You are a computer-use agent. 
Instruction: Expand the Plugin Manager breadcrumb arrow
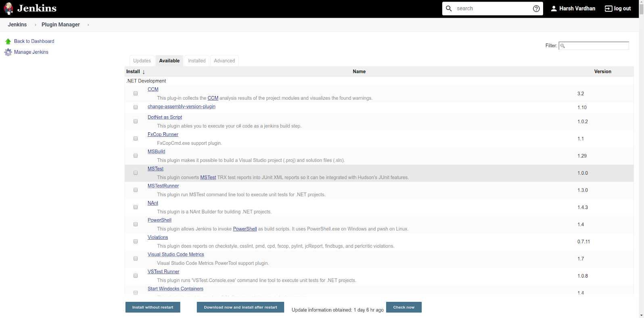tap(88, 25)
